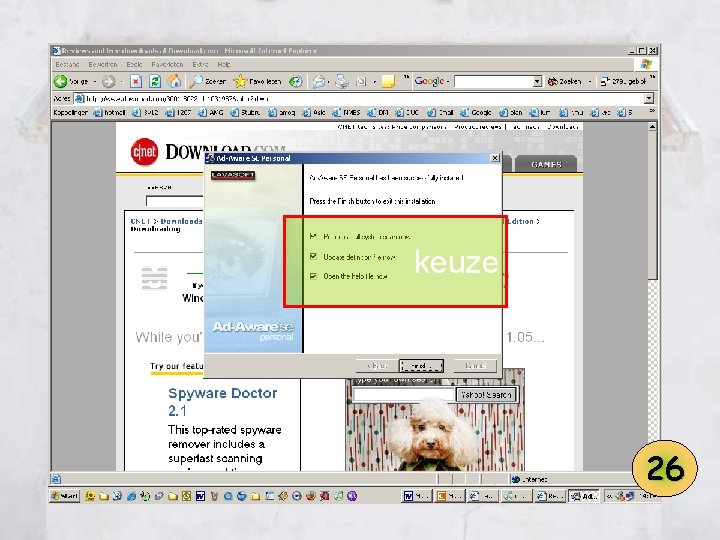Open the Extra menu

coord(200,64)
